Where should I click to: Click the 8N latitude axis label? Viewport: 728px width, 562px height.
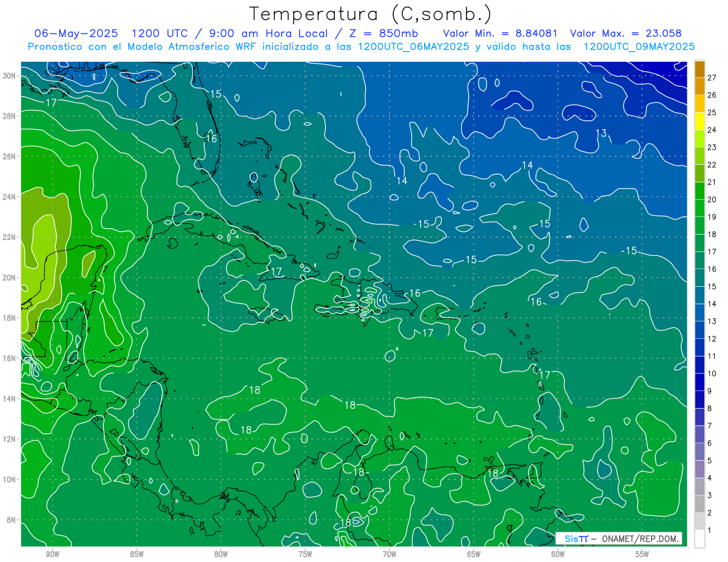(12, 520)
